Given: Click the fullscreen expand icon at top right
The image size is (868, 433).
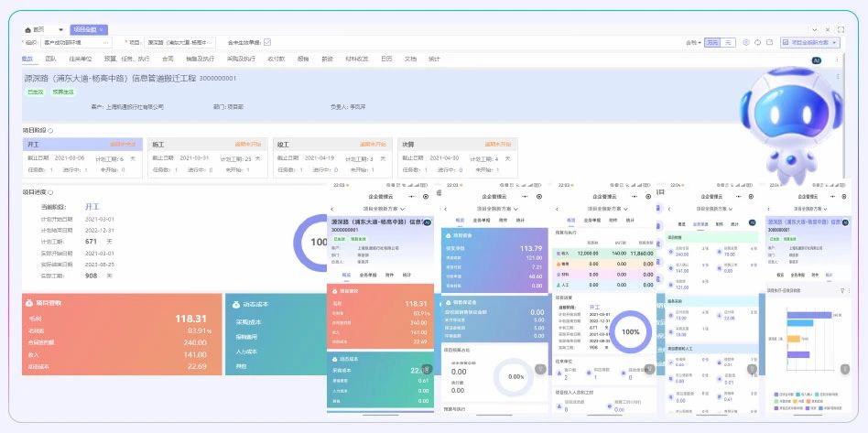Looking at the screenshot, I should (x=841, y=29).
